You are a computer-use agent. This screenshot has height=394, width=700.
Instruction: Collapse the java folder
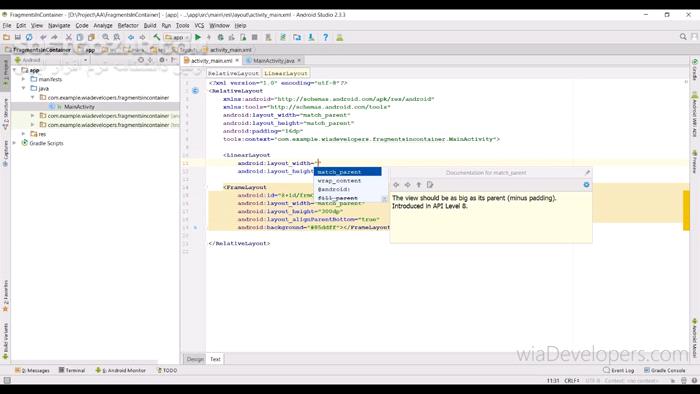[24, 88]
